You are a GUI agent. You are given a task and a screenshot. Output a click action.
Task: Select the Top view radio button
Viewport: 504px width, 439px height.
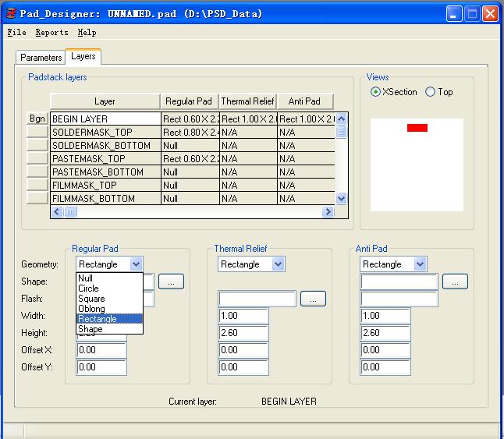(430, 92)
